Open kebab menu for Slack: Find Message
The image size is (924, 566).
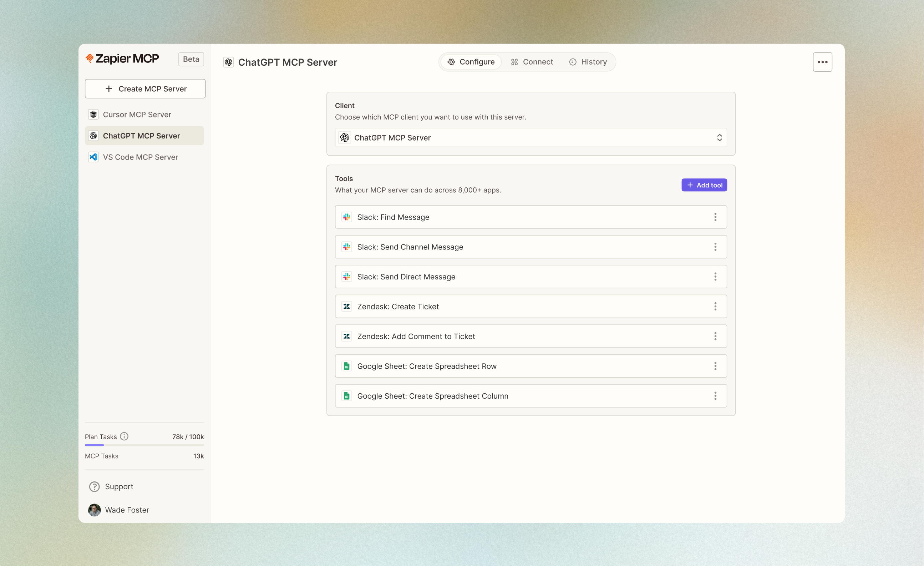[715, 217]
